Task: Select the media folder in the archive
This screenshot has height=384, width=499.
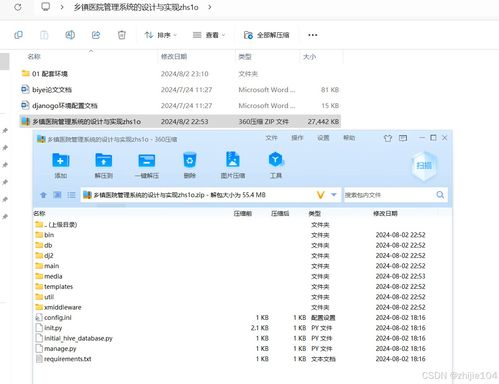Action: (x=49, y=276)
